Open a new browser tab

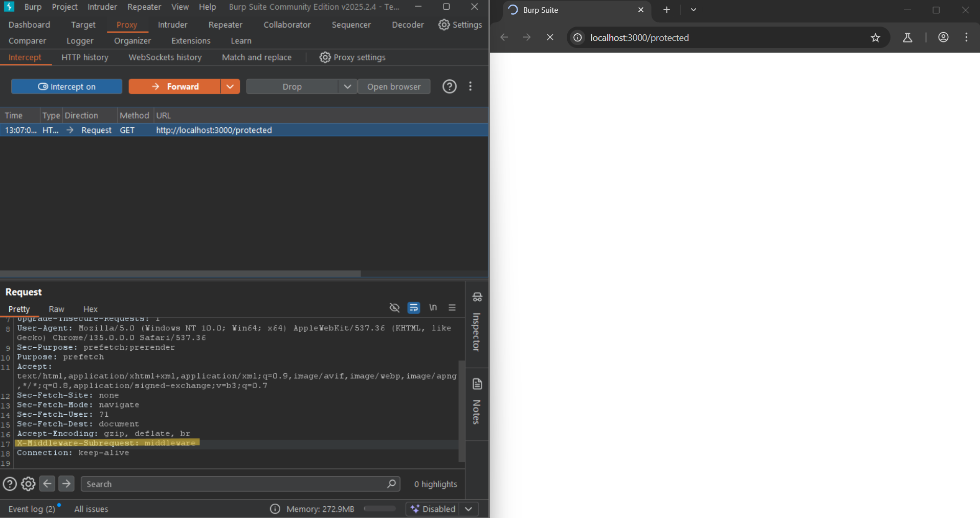[666, 10]
